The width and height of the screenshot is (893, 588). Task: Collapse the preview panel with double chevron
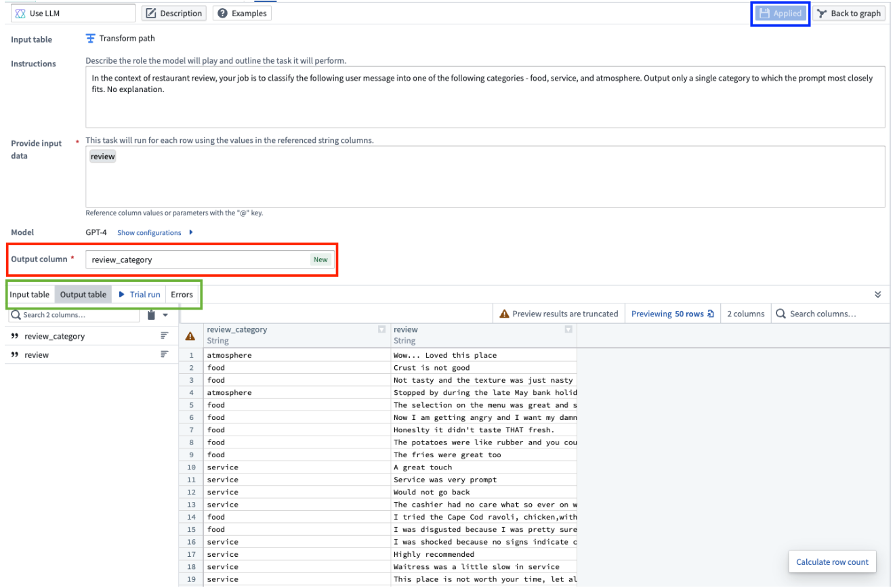pos(877,295)
